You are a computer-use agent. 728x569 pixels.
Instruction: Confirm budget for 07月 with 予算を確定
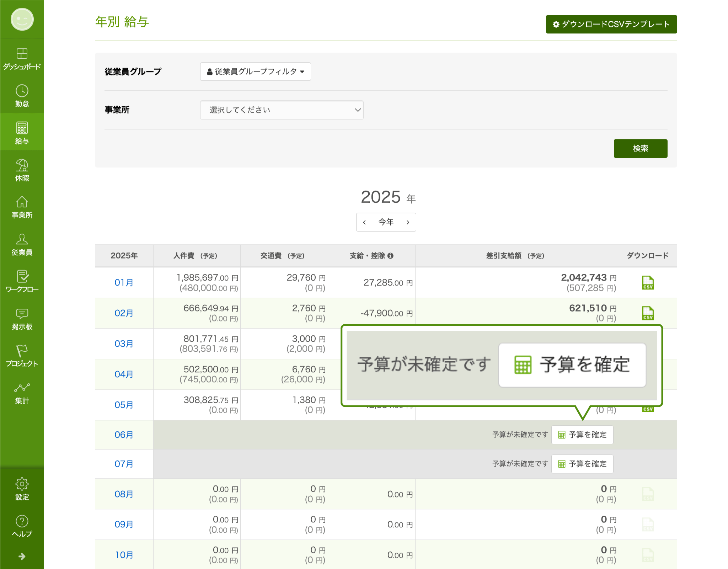click(x=582, y=464)
